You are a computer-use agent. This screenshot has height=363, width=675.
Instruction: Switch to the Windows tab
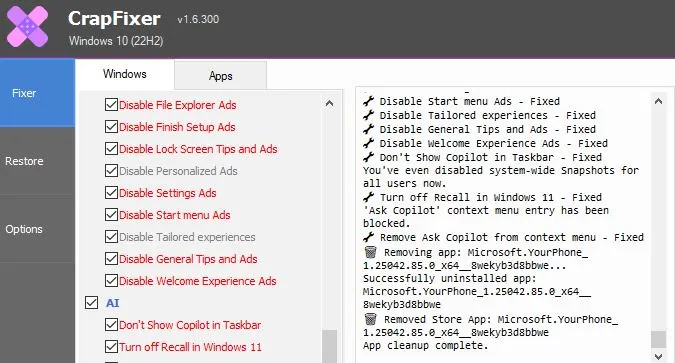[125, 74]
